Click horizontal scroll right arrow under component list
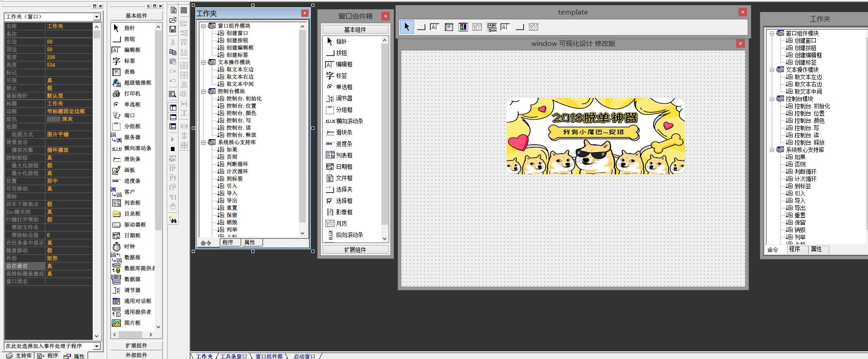 (x=150, y=334)
